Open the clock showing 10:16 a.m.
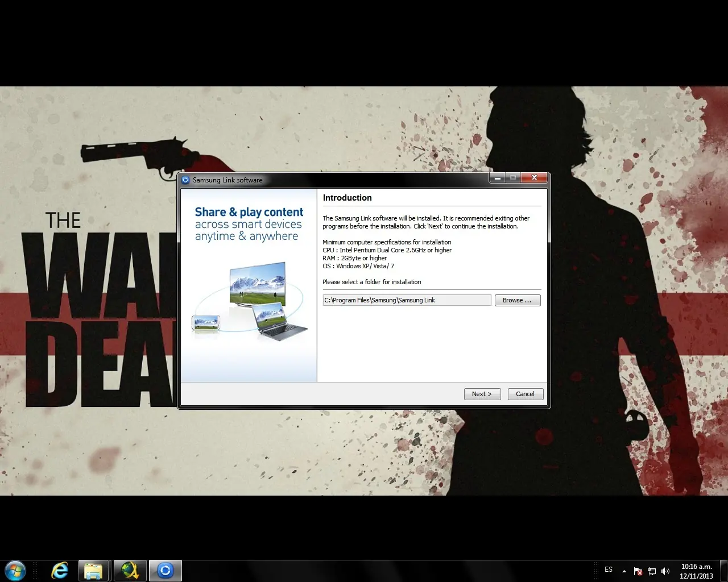 point(697,571)
